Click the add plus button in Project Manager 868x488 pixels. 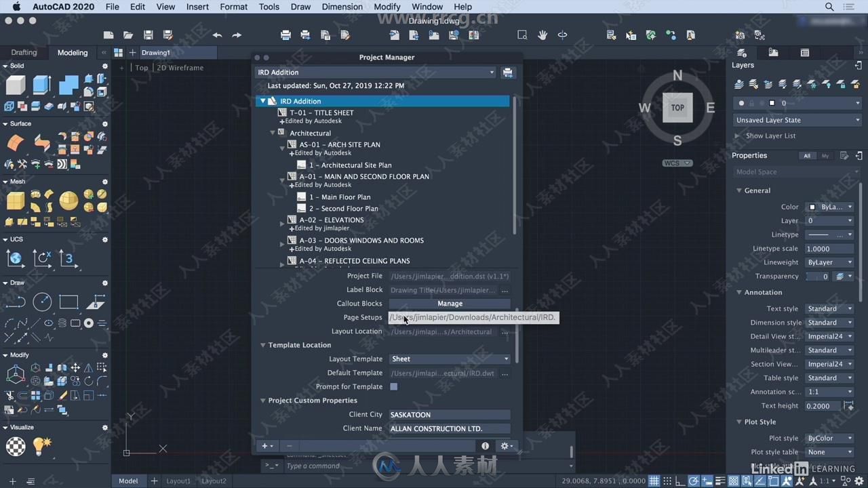coord(267,446)
